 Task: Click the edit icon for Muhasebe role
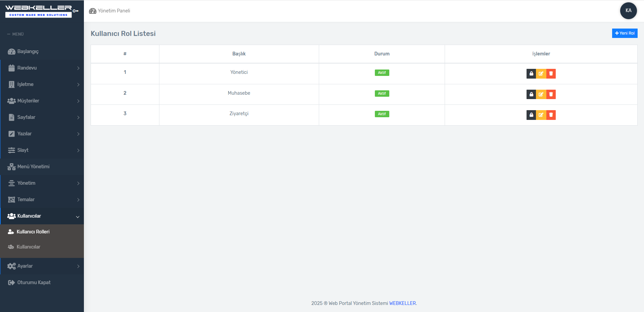coord(541,94)
